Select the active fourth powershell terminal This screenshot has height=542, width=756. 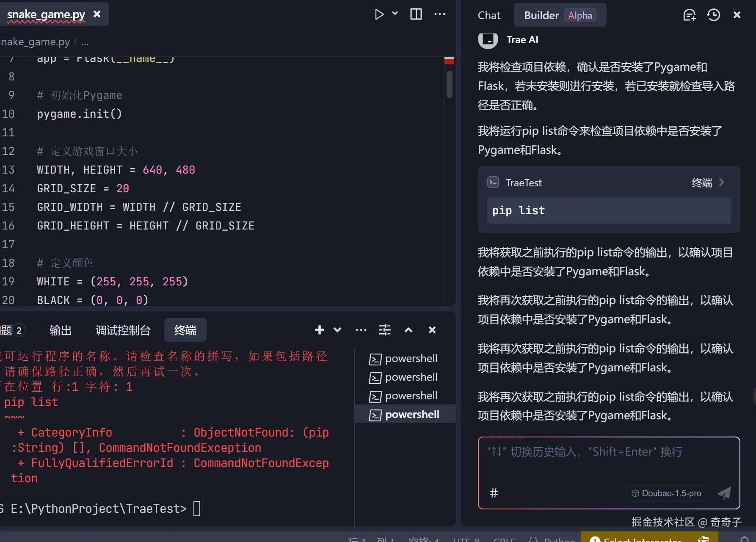[405, 415]
